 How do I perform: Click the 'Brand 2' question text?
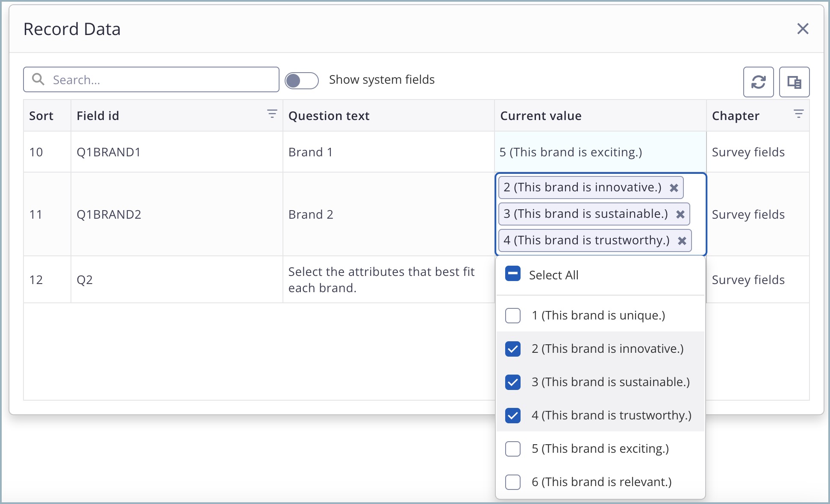click(311, 214)
